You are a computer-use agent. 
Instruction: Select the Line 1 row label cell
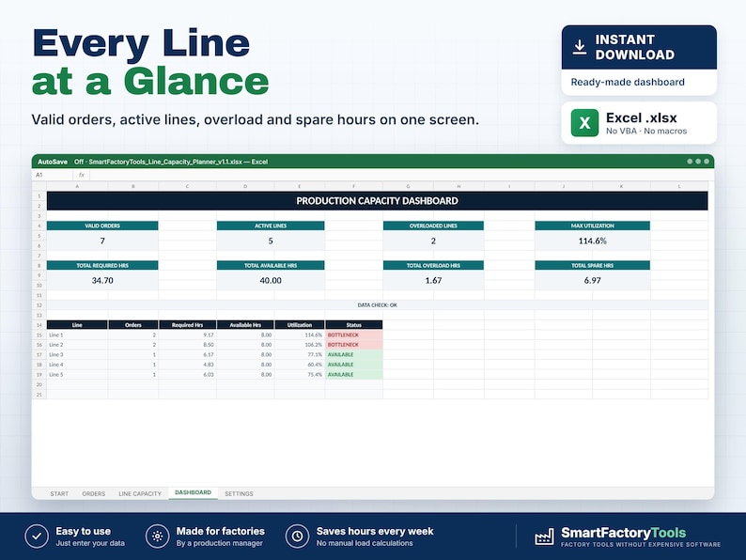coord(77,334)
